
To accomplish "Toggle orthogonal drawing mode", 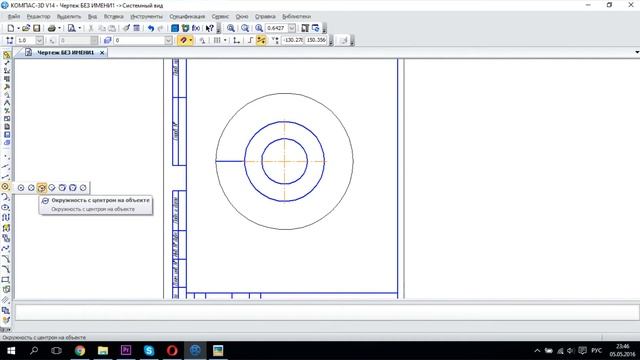I will [250, 40].
